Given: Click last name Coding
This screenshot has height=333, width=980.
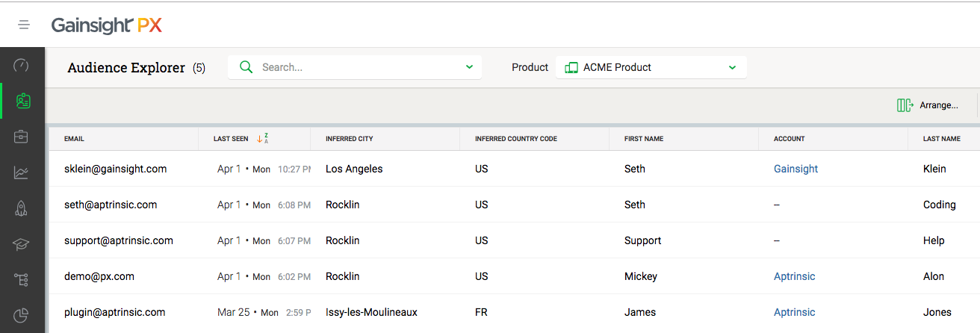Looking at the screenshot, I should pyautogui.click(x=940, y=205).
